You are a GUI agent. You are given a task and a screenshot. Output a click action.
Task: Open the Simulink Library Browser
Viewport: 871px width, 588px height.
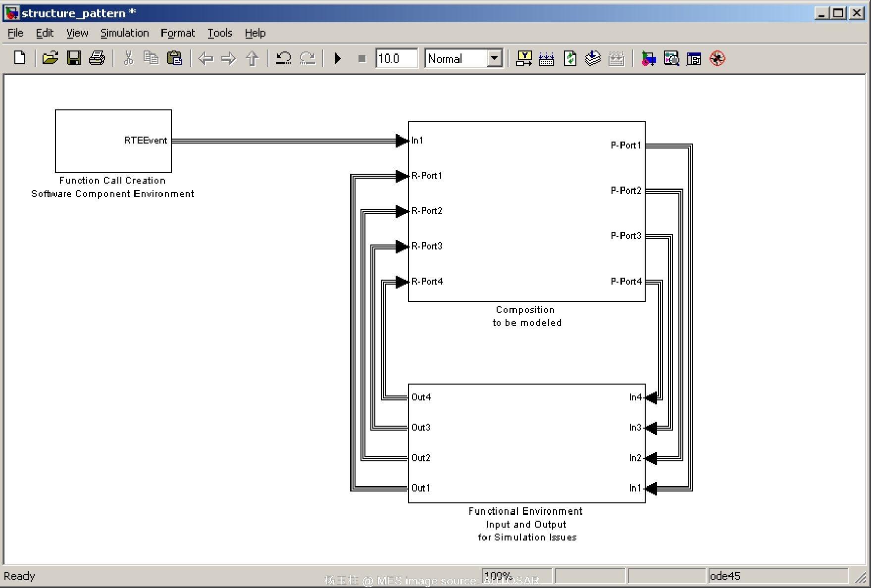pyautogui.click(x=647, y=58)
